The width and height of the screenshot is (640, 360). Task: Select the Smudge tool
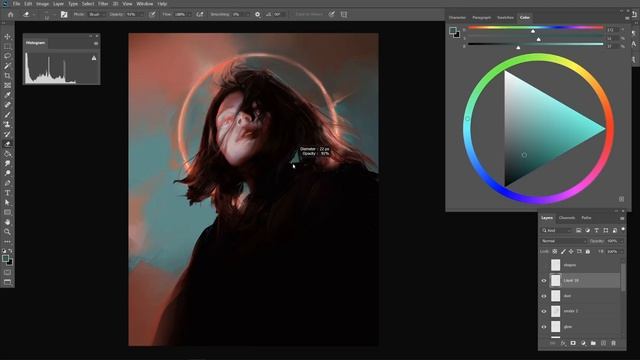(7, 163)
